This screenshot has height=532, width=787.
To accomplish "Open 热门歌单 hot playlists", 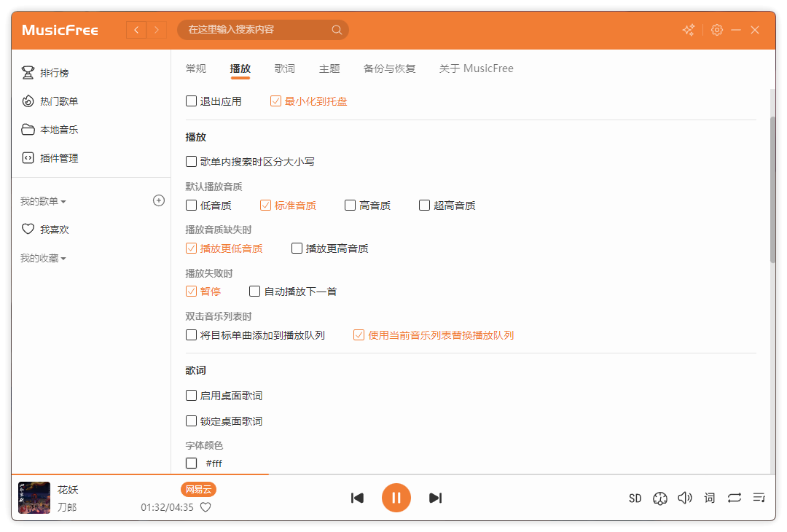I will point(50,101).
